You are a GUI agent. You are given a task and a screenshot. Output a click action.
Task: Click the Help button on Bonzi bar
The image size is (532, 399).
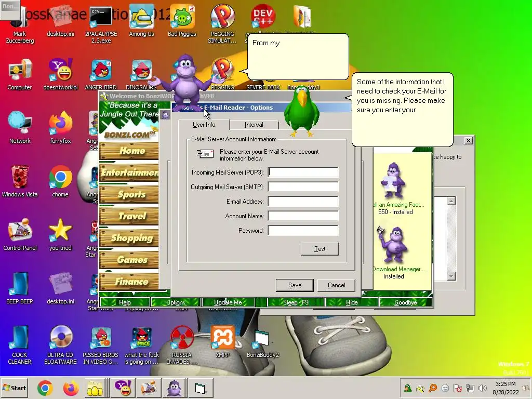(x=125, y=302)
